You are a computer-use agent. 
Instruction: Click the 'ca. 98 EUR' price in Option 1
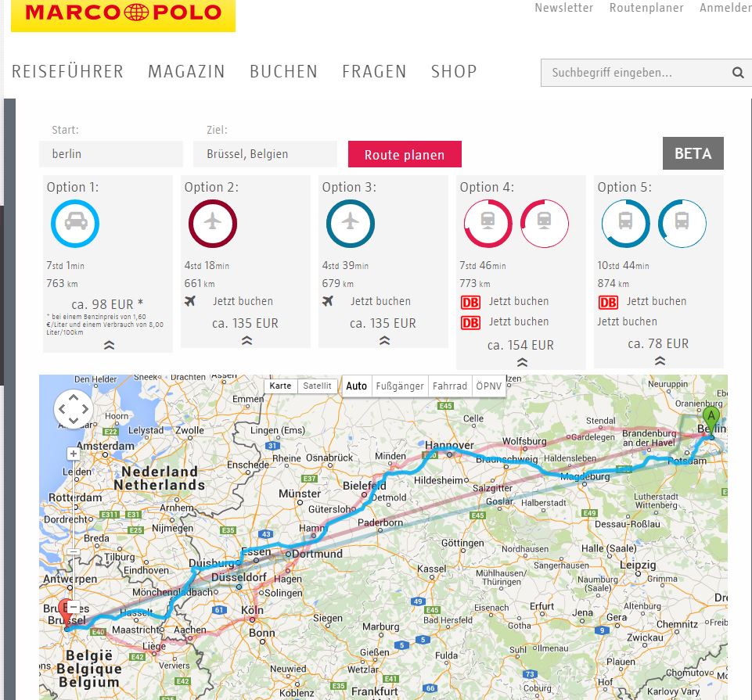[x=107, y=304]
